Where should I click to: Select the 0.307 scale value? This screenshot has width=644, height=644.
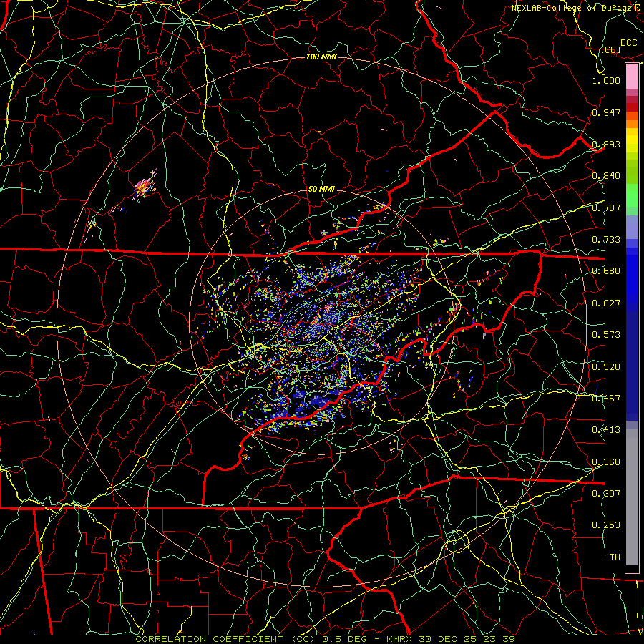click(x=606, y=494)
